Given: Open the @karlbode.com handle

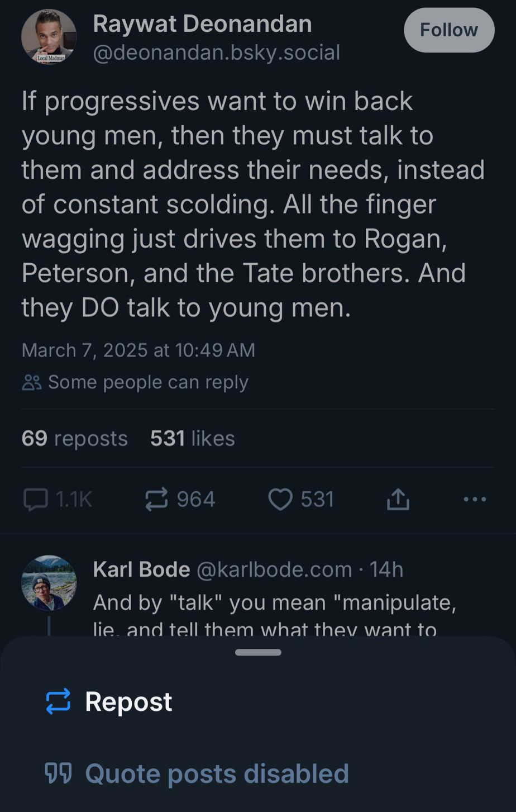Looking at the screenshot, I should 274,569.
